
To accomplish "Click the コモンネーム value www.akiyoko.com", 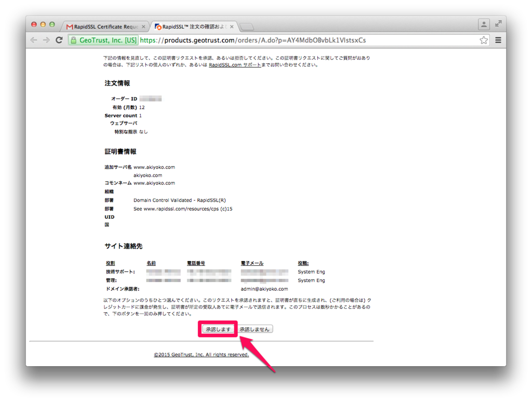I will (x=154, y=183).
